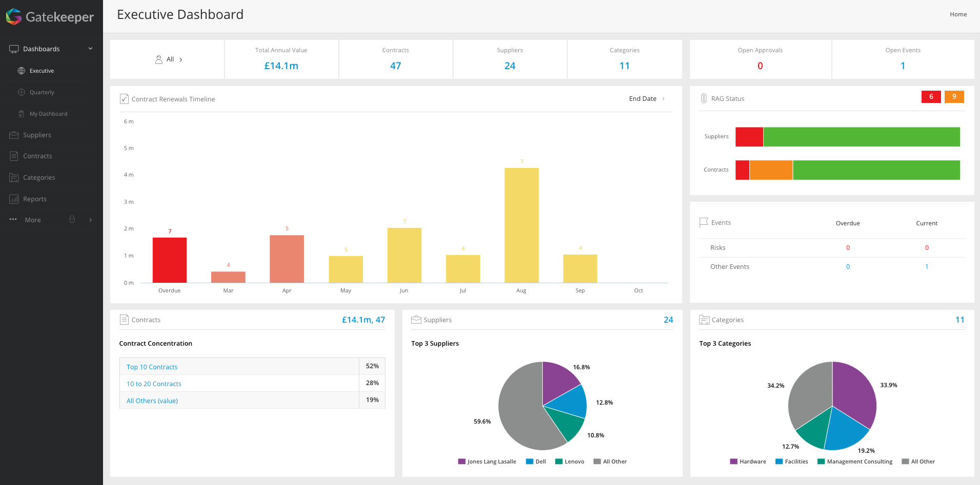
Task: Open the All filter selector
Action: (x=169, y=59)
